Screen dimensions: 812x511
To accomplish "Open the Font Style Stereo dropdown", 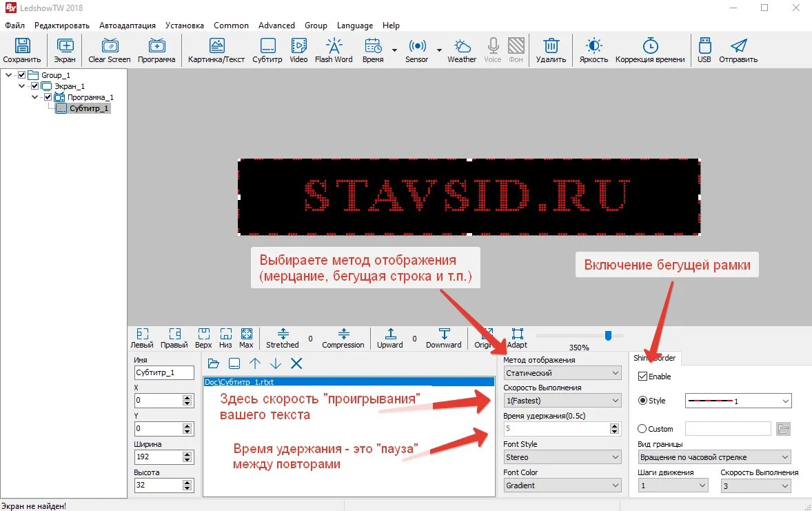I will pos(562,457).
